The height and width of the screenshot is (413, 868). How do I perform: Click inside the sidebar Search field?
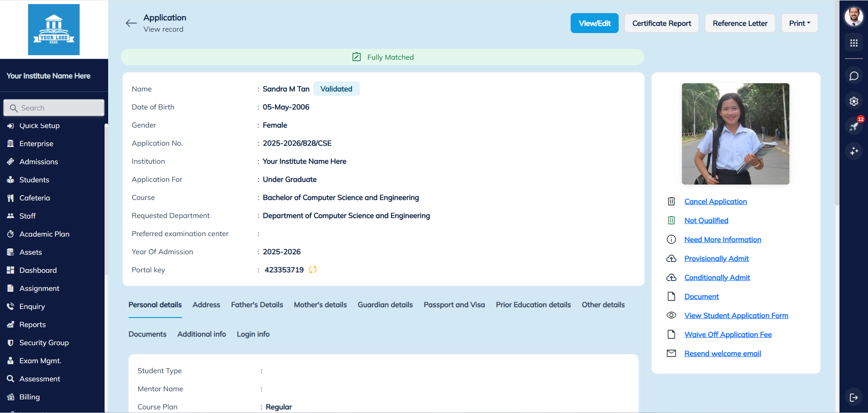[53, 108]
